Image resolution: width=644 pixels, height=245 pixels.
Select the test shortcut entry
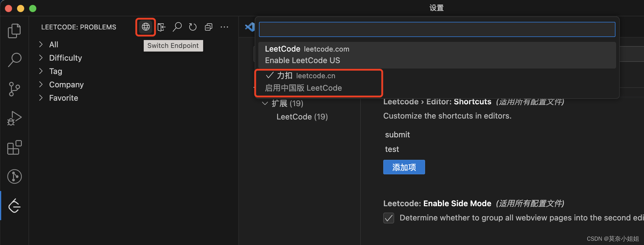(392, 149)
